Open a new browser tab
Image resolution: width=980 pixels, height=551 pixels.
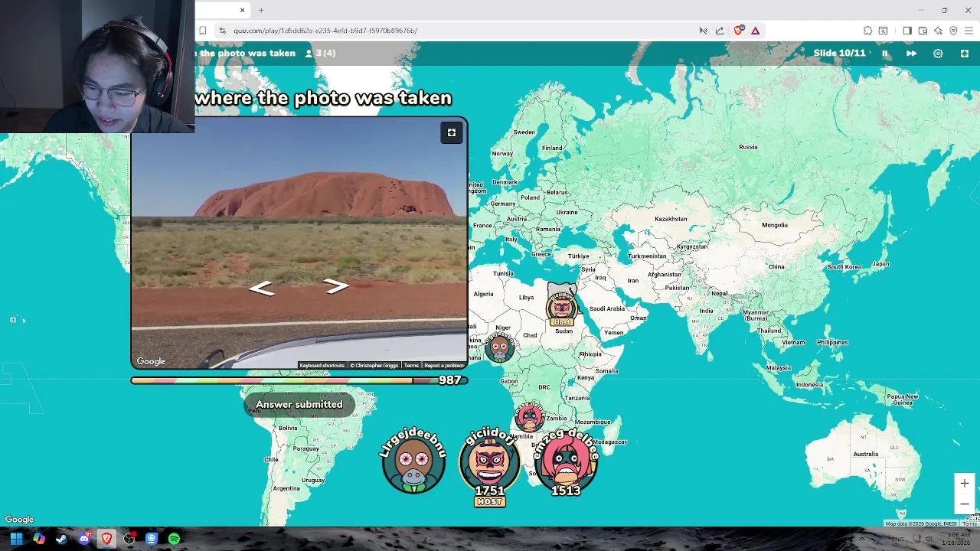pyautogui.click(x=261, y=10)
